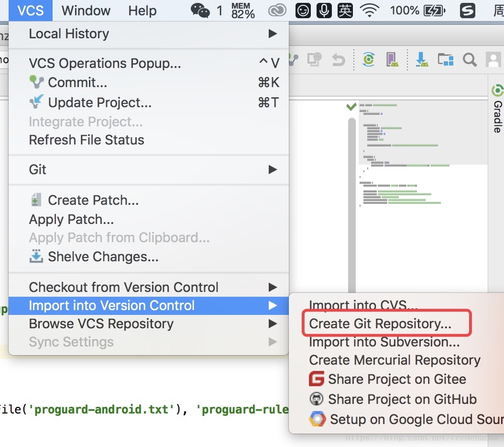The image size is (504, 447).
Task: Select VCS Operations Popup... entry
Action: tap(149, 63)
